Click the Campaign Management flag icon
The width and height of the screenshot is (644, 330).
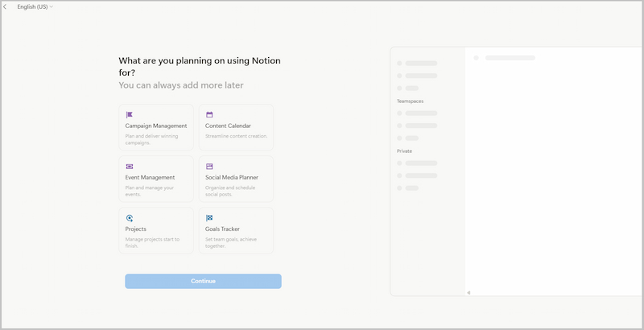coord(130,115)
